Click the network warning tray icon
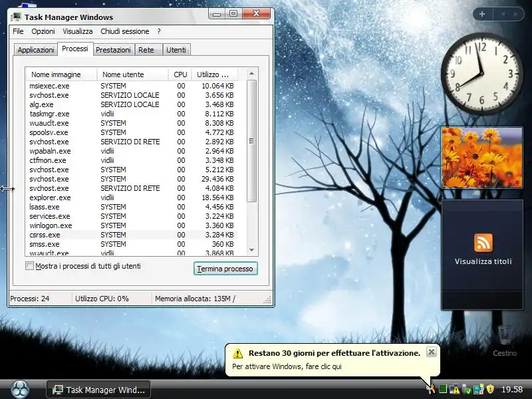532x399 pixels. 454,389
